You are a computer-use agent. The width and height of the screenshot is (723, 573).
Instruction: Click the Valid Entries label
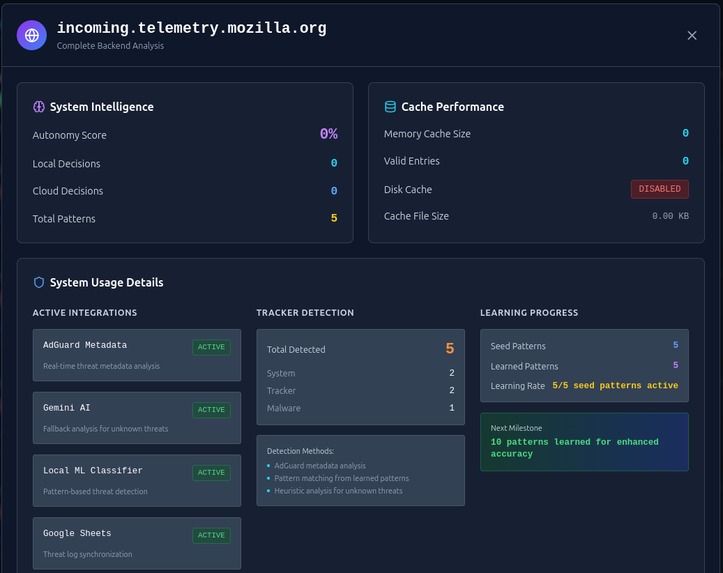click(412, 161)
